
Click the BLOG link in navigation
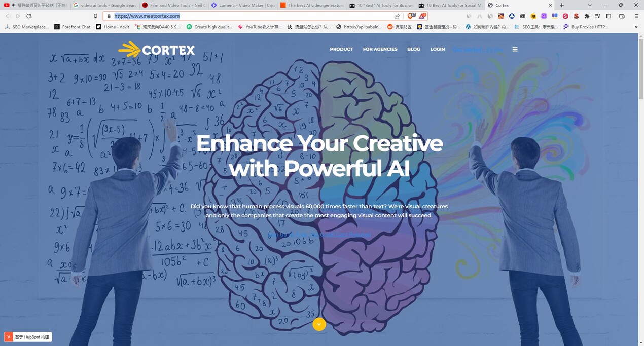[x=413, y=49]
